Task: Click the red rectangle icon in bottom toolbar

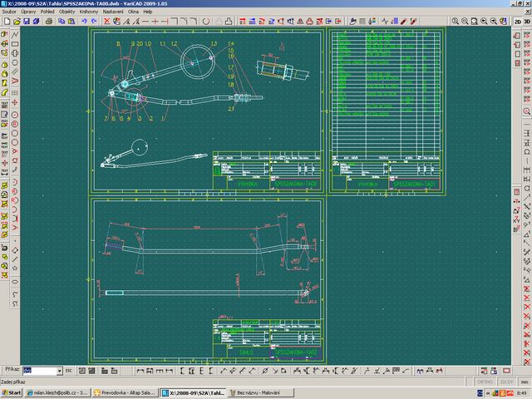Action: point(506,371)
